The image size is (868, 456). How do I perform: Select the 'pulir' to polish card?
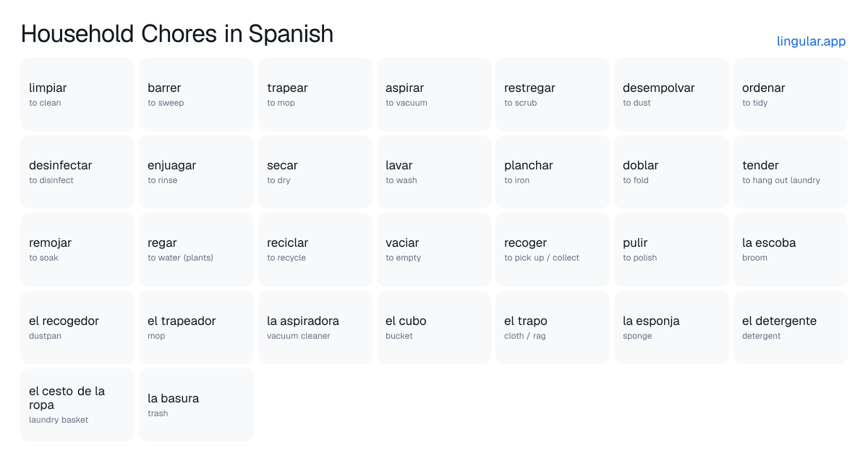coord(671,250)
